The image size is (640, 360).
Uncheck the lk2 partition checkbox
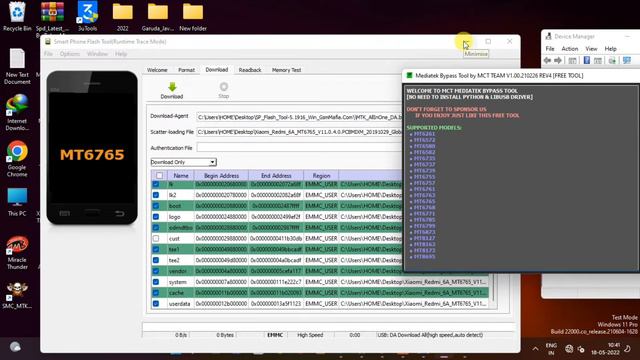[x=156, y=195]
